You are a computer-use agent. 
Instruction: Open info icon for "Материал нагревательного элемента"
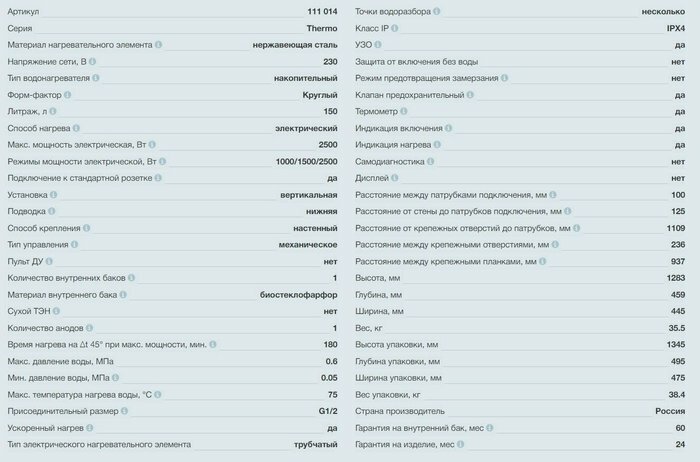pos(158,45)
